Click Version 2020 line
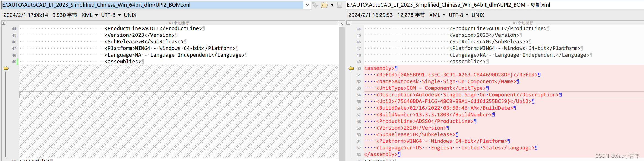The height and width of the screenshot is (161, 644). click(411, 128)
